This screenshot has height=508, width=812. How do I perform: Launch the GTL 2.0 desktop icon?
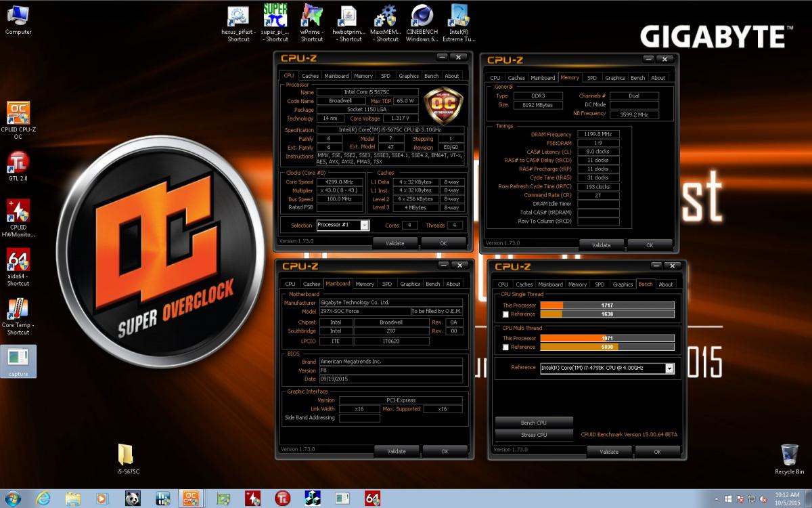tap(18, 166)
